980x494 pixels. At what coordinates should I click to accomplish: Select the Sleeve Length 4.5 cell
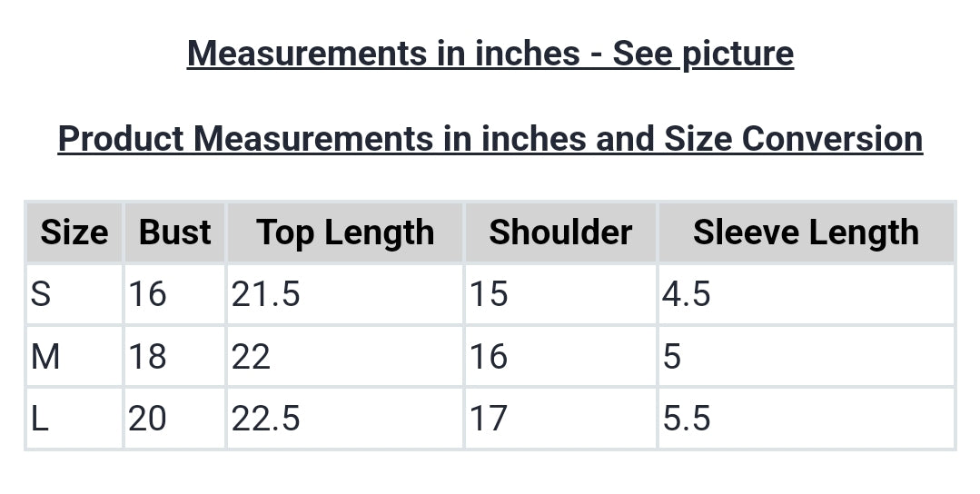[687, 294]
